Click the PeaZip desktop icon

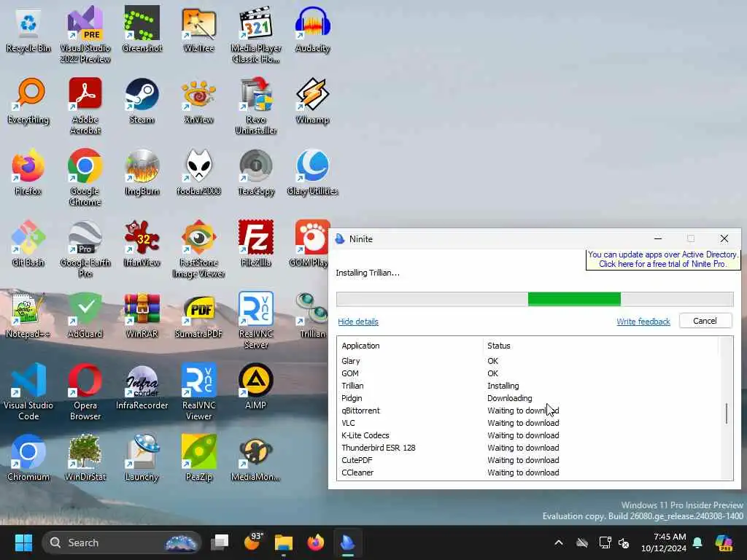(x=198, y=458)
